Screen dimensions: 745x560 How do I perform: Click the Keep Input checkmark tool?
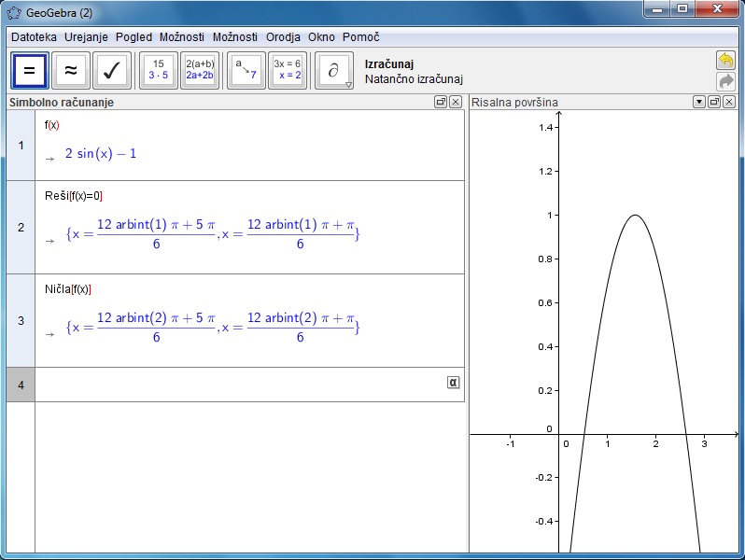pos(112,70)
